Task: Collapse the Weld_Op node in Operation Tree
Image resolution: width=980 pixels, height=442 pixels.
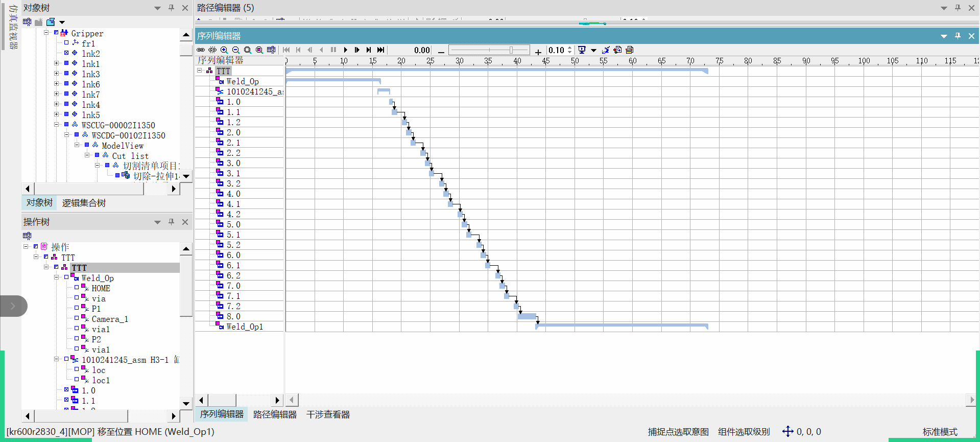Action: [56, 277]
